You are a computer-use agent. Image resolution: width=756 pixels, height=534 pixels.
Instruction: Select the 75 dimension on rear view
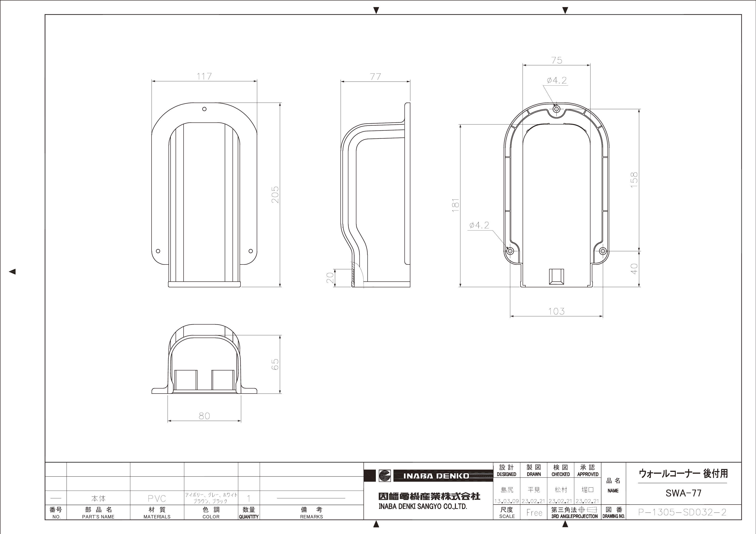[x=556, y=61]
